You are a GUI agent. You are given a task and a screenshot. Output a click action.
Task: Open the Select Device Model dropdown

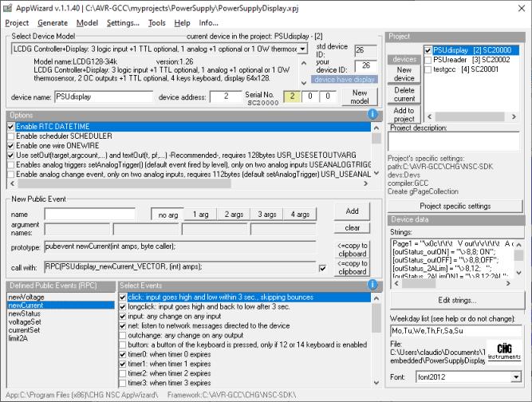pos(303,49)
